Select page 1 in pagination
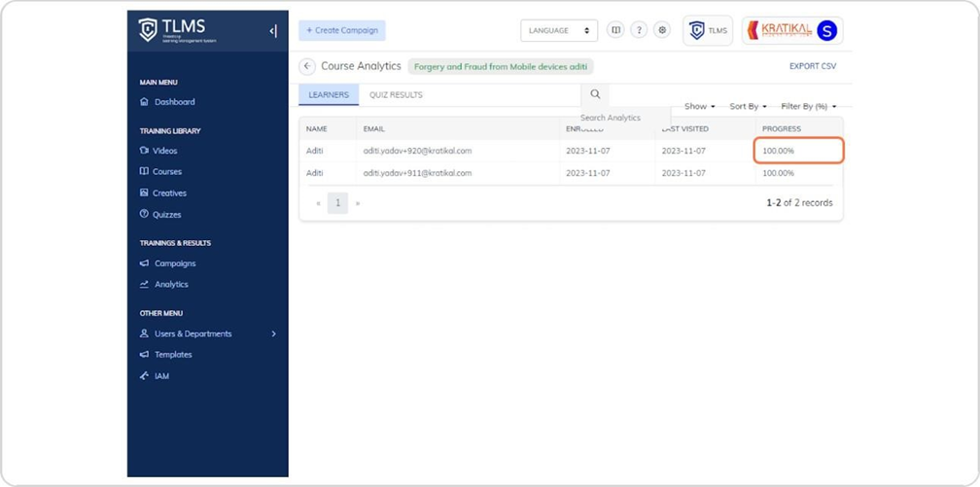Image resolution: width=980 pixels, height=487 pixels. click(337, 203)
